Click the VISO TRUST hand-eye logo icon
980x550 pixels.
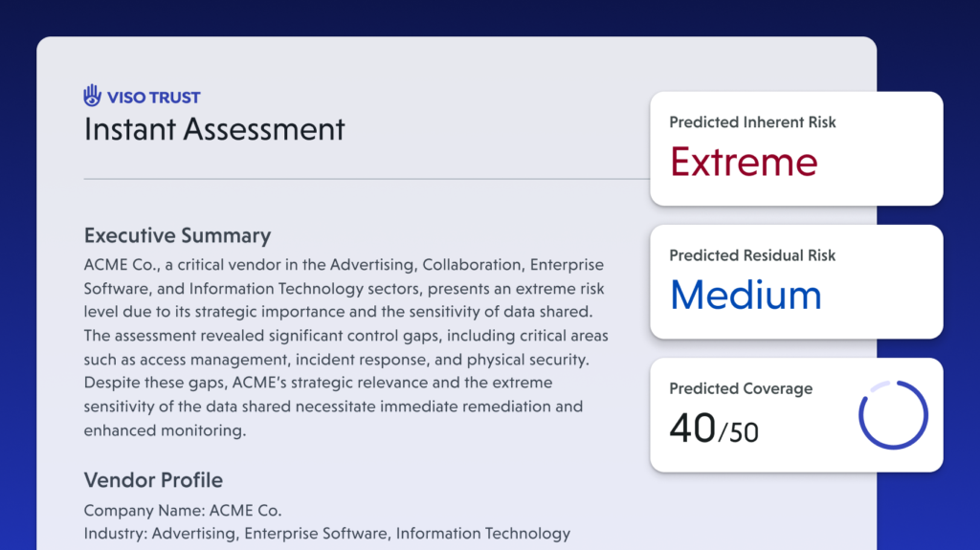point(92,96)
